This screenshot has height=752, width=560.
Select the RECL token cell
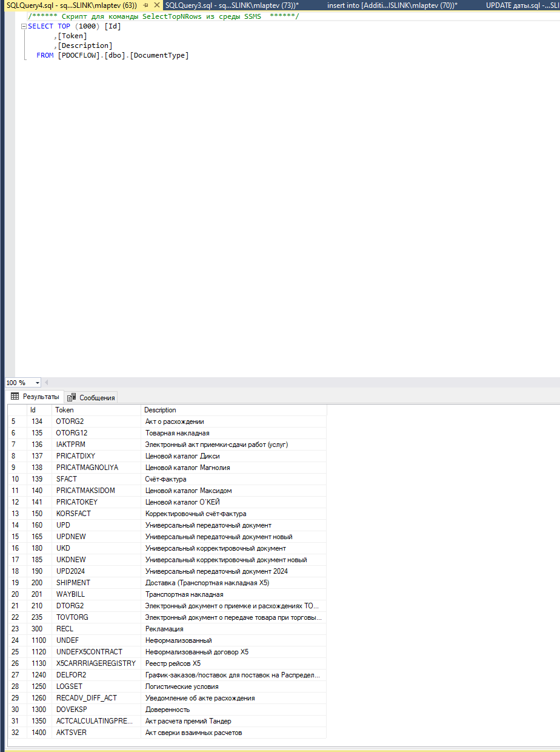pyautogui.click(x=96, y=629)
